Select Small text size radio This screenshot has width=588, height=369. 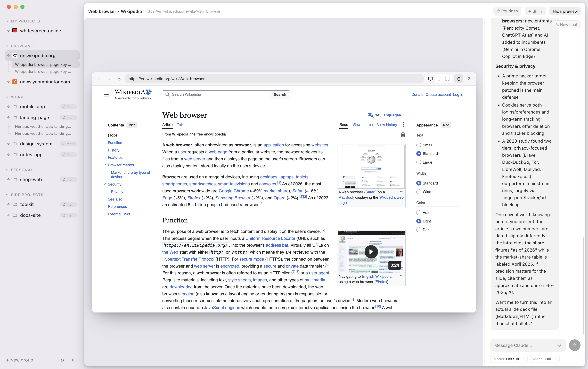pos(419,145)
